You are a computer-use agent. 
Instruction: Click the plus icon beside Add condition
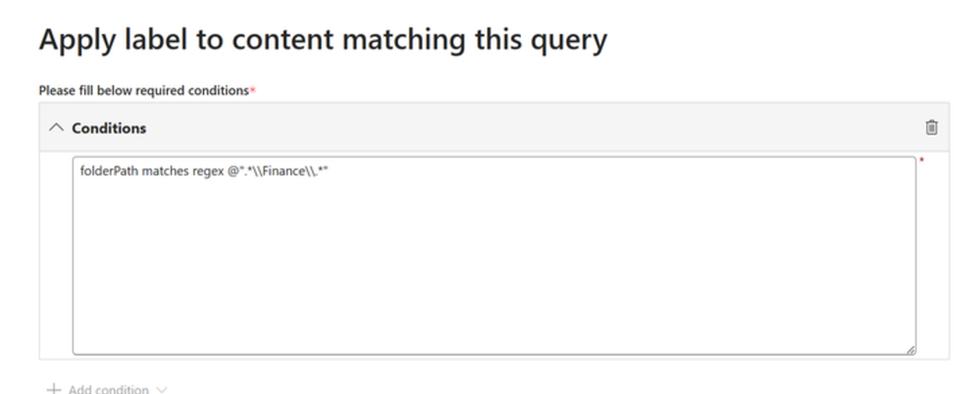54,389
